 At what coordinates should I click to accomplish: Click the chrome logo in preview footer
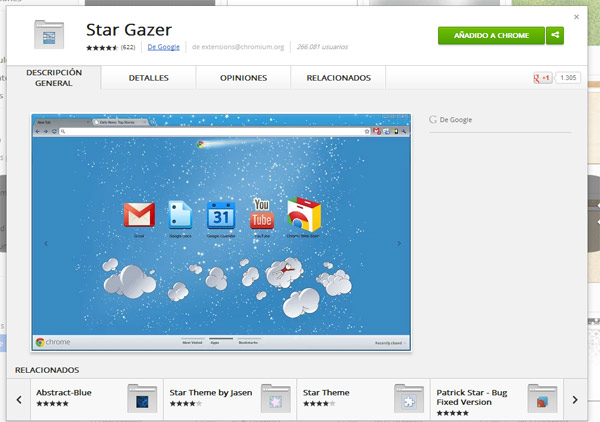pos(53,342)
